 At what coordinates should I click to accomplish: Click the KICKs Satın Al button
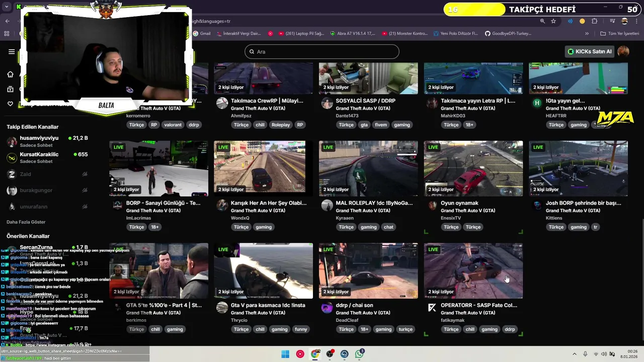tap(590, 51)
